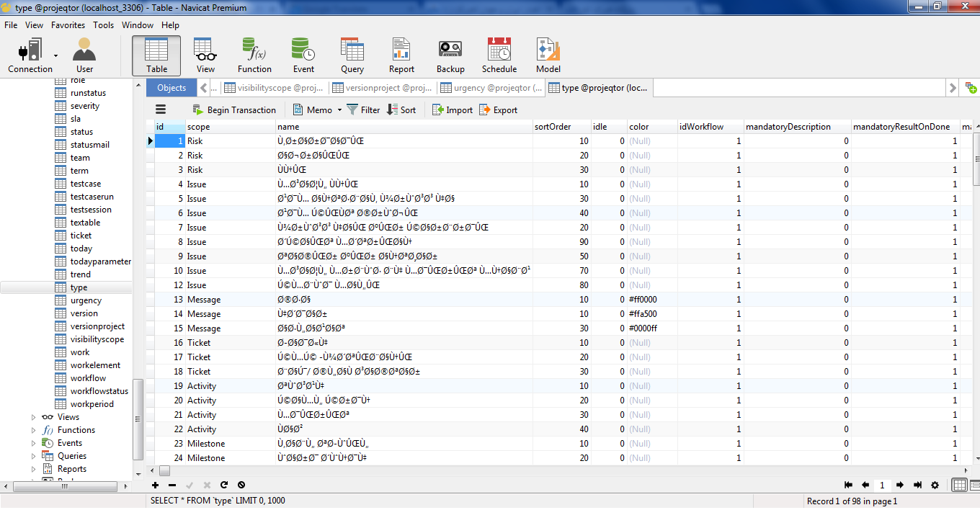
Task: Click the Backup toolbar icon
Action: point(450,56)
